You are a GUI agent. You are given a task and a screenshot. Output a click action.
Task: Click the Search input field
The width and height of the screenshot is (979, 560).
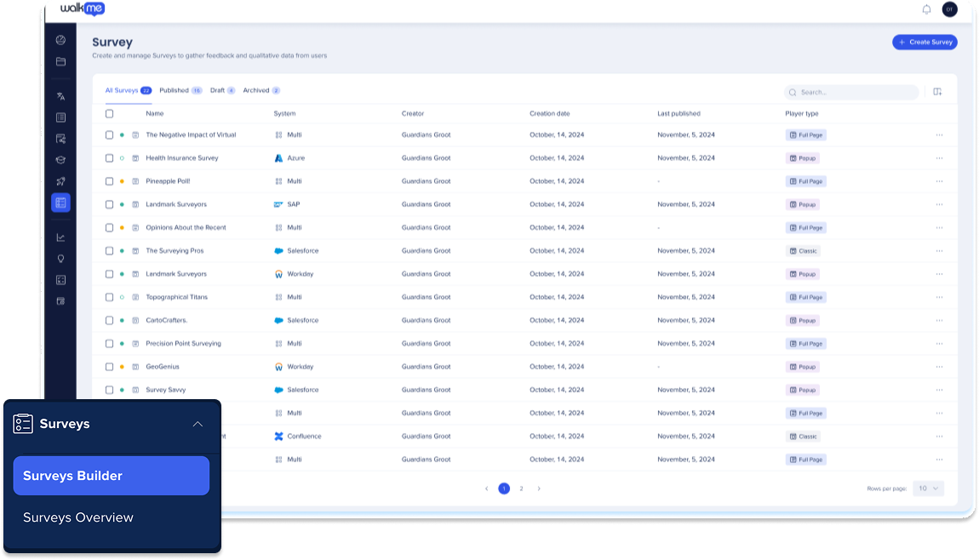[x=851, y=93]
